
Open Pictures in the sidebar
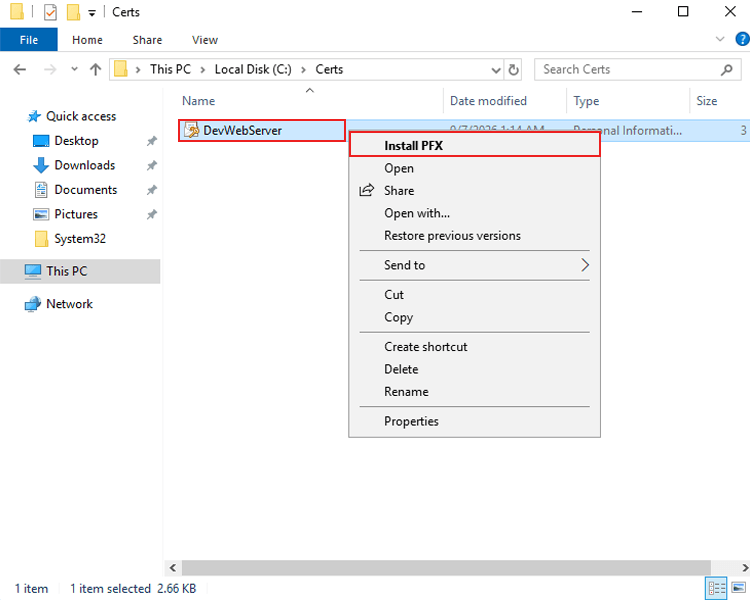pos(76,214)
